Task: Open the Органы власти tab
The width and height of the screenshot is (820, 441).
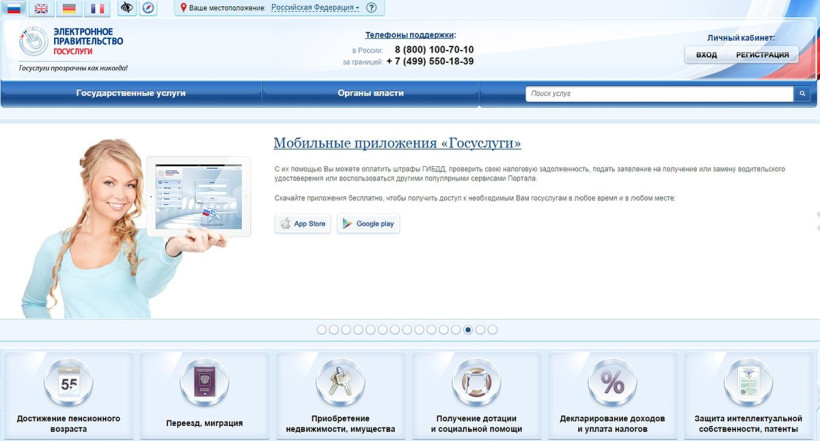Action: 371,94
